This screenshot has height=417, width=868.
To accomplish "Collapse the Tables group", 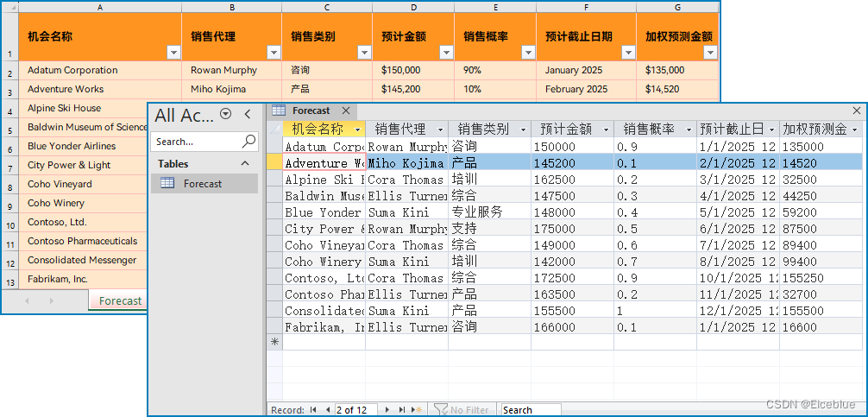I will click(245, 163).
